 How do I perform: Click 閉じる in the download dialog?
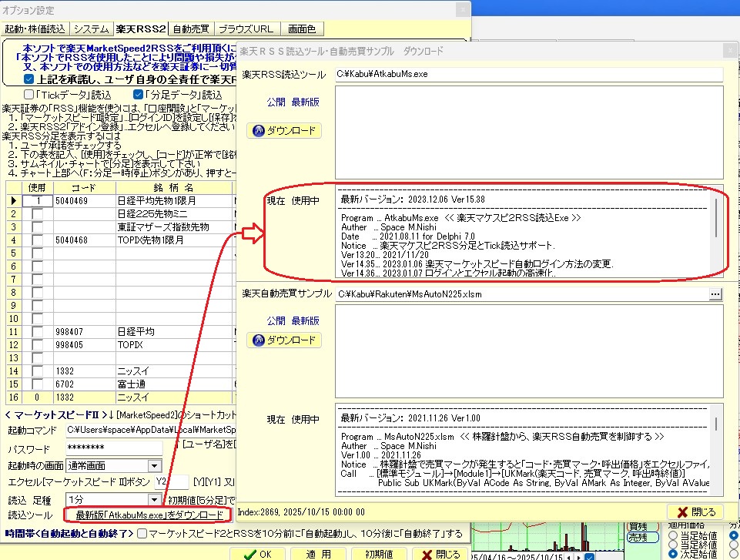tap(695, 511)
